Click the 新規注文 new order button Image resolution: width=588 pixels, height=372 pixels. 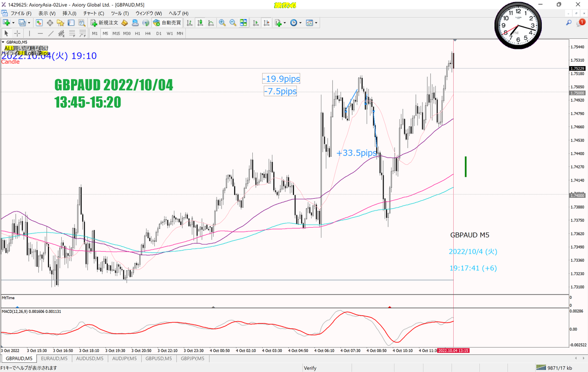[x=104, y=23]
